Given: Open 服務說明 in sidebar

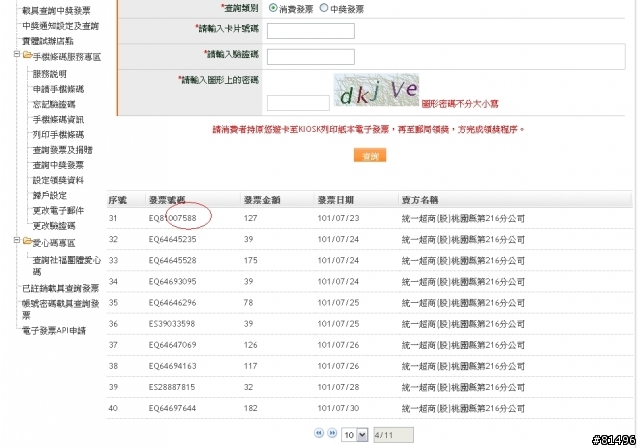Looking at the screenshot, I should pos(49,74).
